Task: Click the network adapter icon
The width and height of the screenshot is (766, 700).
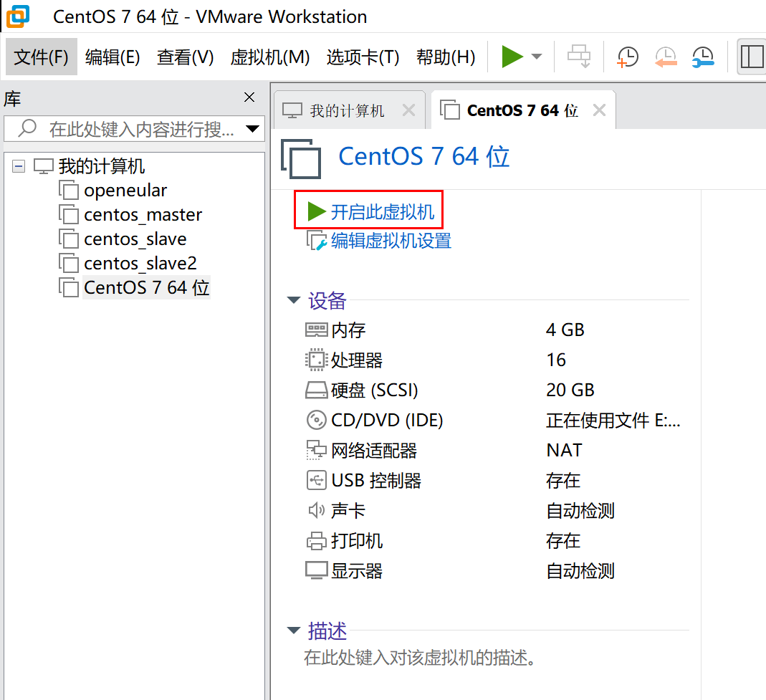Action: (316, 451)
